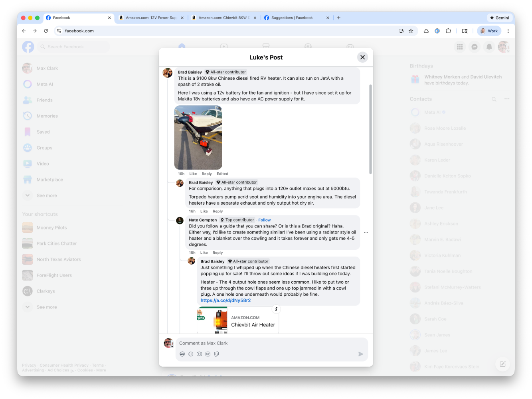Viewport: 532px width, 399px height.
Task: Open the Chrome three-dot menu
Action: [508, 31]
